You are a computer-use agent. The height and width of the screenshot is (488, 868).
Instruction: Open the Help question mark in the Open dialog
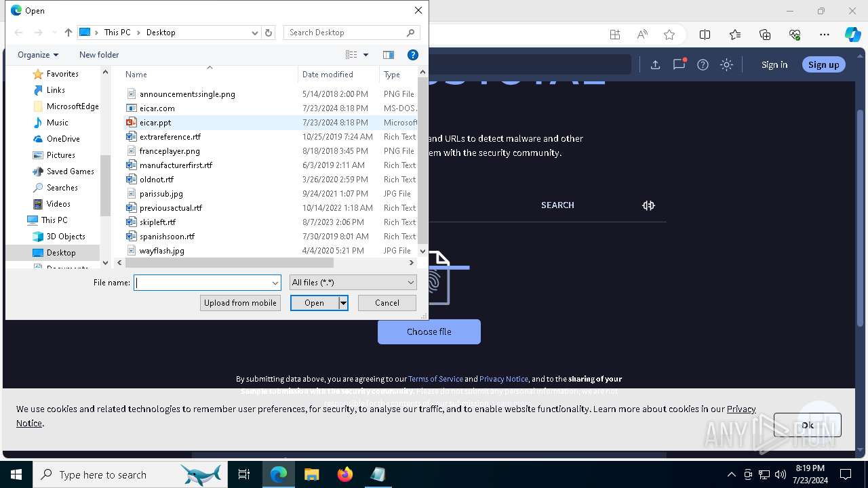tap(412, 55)
